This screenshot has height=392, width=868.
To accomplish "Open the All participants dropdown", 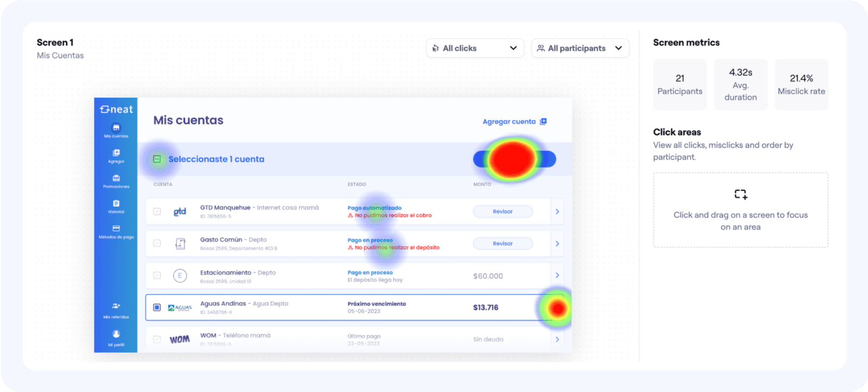I will pos(580,48).
